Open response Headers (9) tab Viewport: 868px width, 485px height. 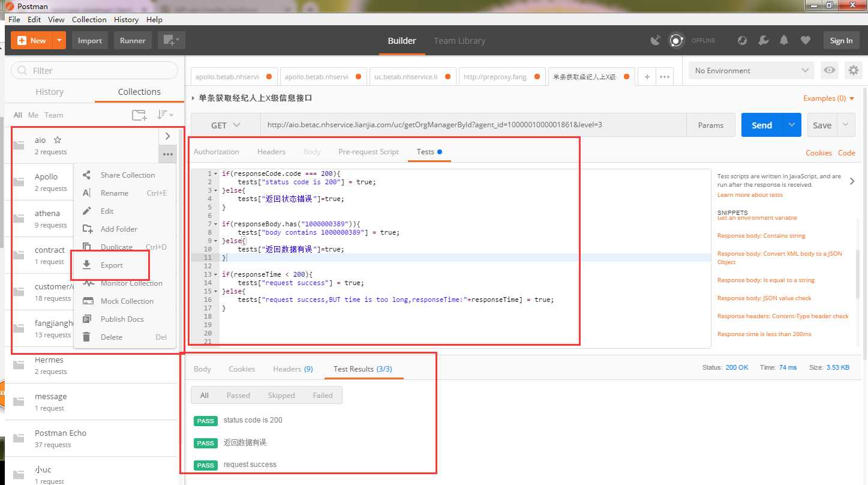[293, 369]
